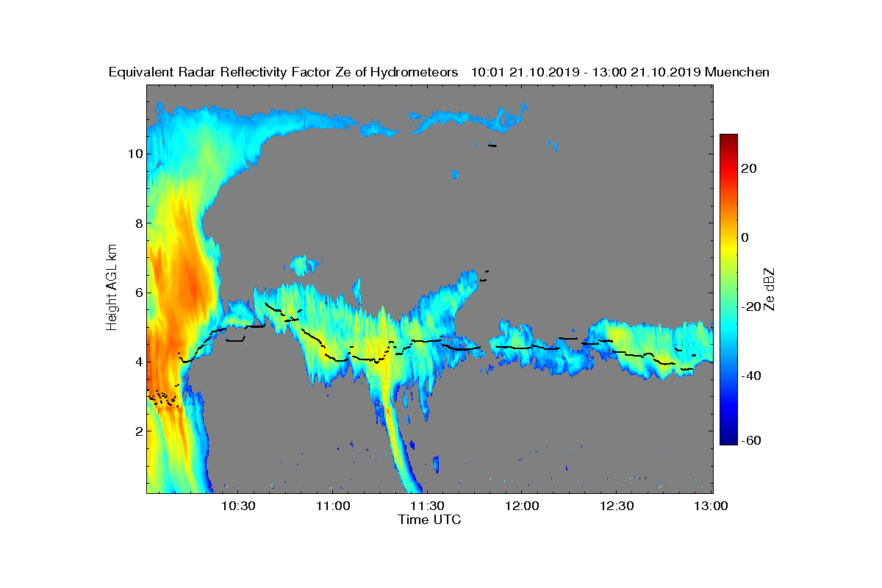
Task: Click the 'Time UTC' x-axis label
Action: [x=430, y=520]
